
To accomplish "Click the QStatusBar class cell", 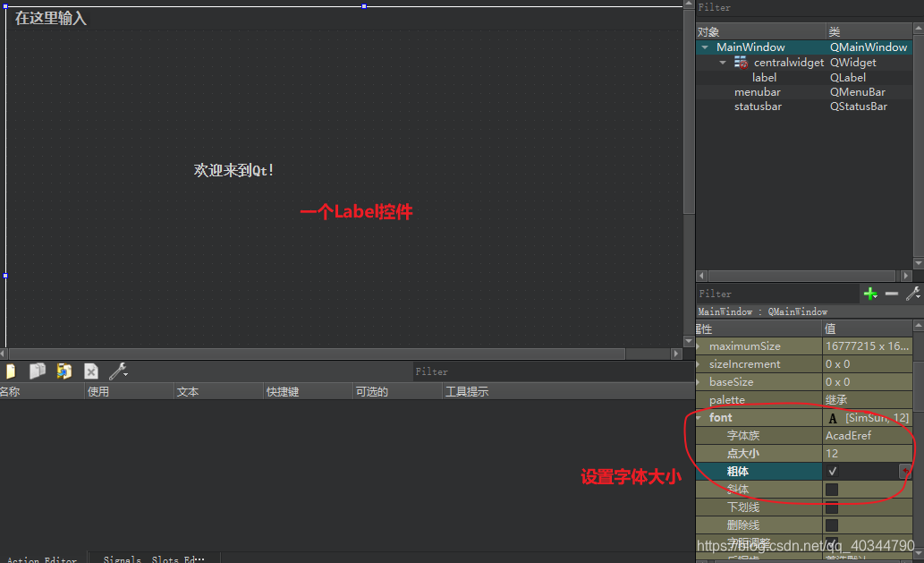I will point(869,107).
